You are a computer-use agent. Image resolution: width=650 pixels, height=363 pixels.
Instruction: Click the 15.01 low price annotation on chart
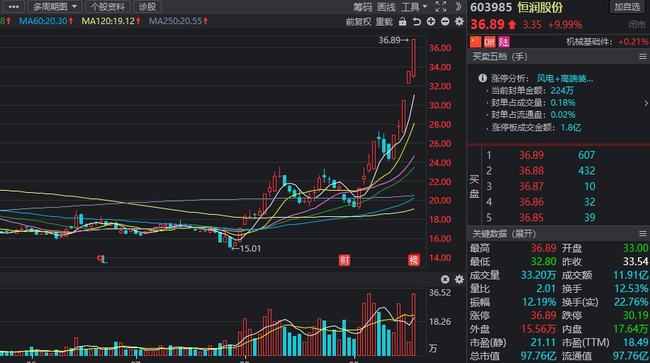point(246,249)
